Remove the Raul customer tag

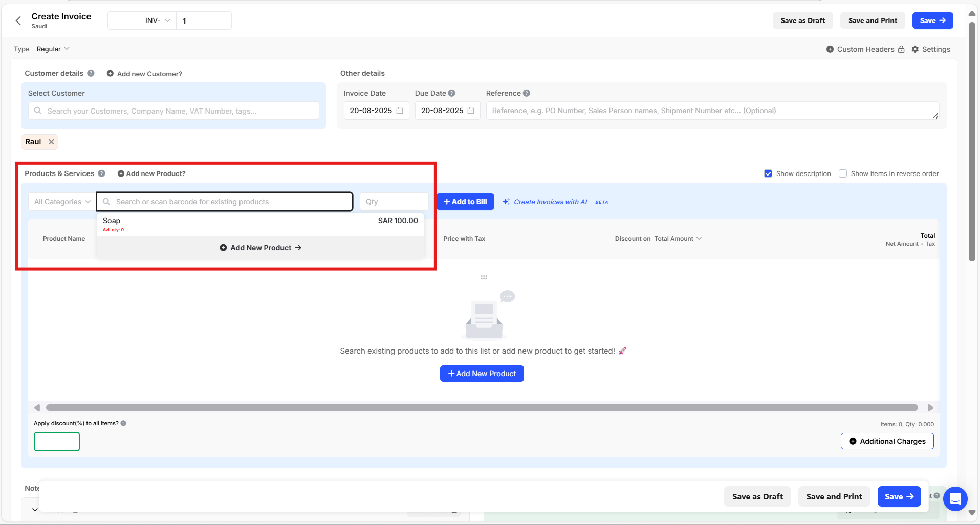pos(51,142)
